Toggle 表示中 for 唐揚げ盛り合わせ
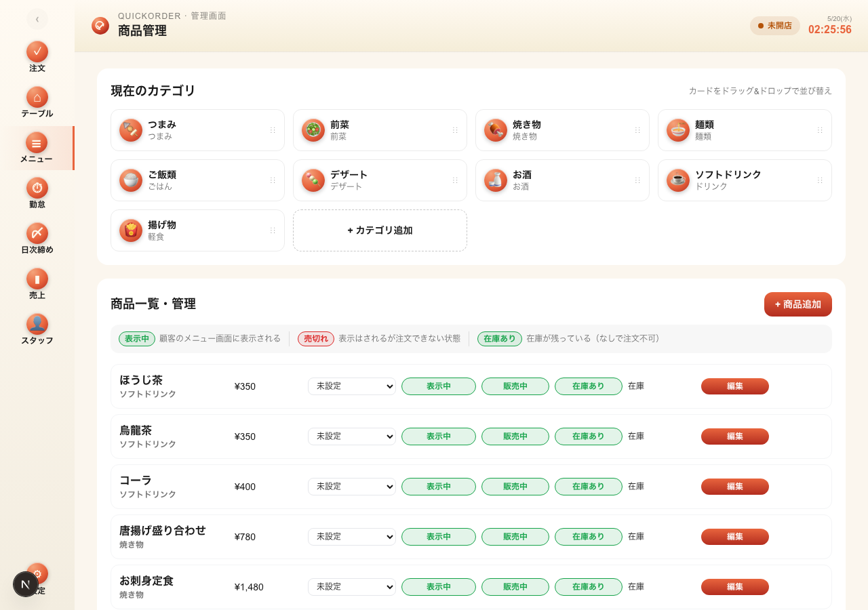This screenshot has height=610, width=868. [x=439, y=537]
